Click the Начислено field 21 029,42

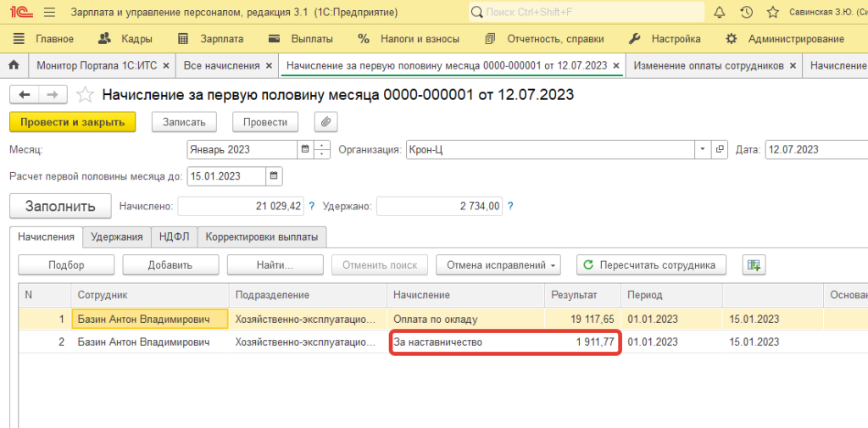(x=240, y=206)
